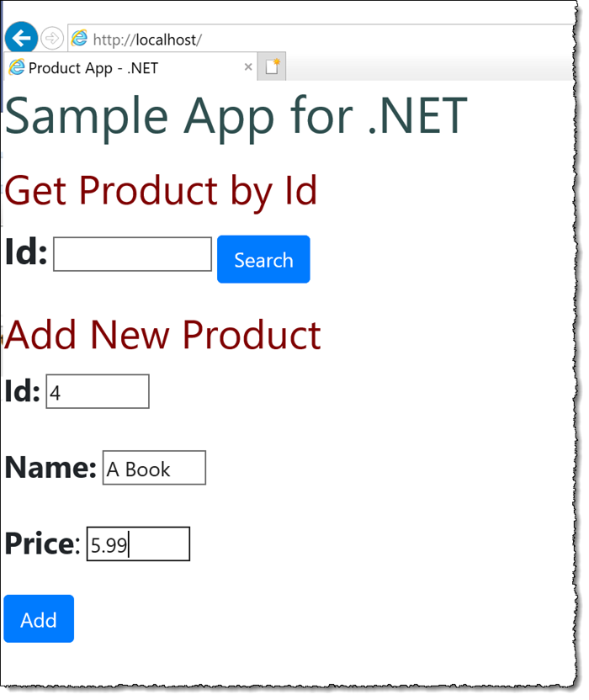Click the Add New Product heading

click(162, 335)
